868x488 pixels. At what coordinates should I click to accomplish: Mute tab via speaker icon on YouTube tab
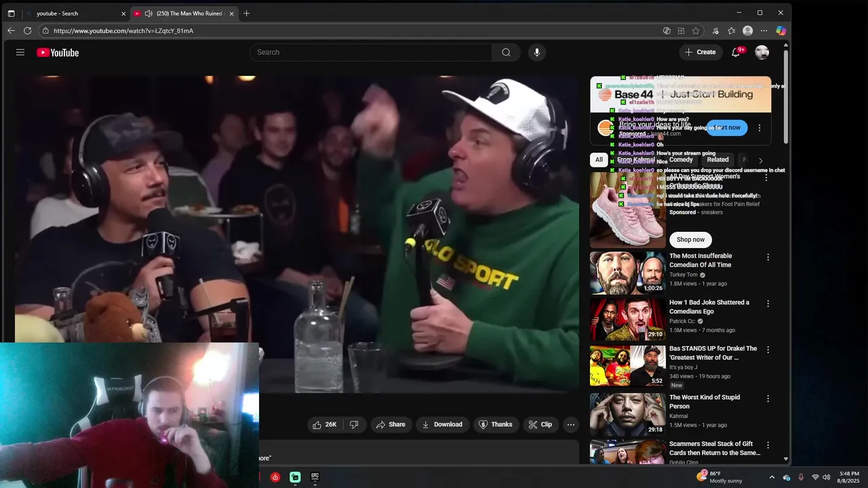pyautogui.click(x=149, y=14)
